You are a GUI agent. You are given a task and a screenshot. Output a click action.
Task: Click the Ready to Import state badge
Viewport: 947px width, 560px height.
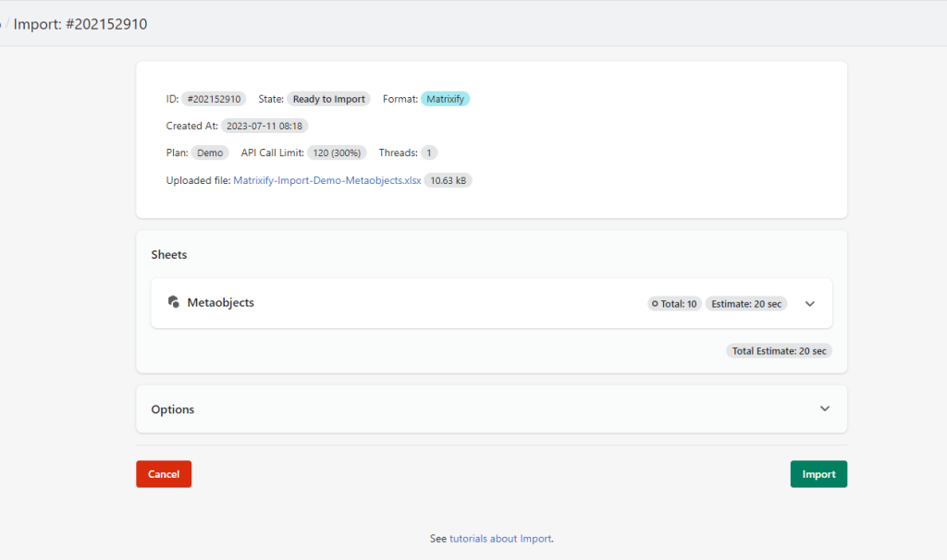coord(328,98)
